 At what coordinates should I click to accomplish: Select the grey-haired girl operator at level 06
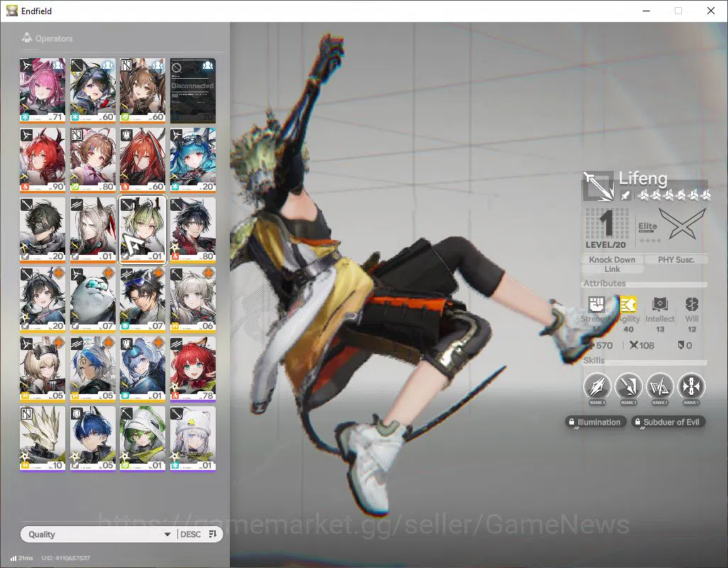tap(193, 300)
